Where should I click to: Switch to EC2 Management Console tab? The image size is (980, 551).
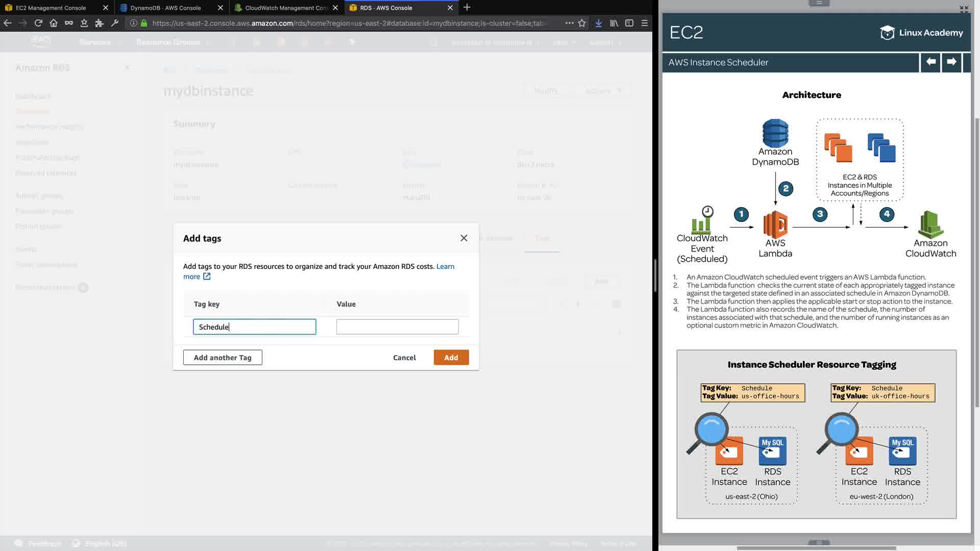click(51, 8)
